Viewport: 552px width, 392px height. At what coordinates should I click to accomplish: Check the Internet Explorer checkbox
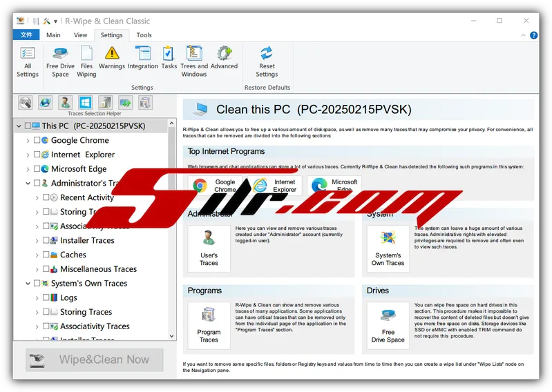(x=37, y=155)
